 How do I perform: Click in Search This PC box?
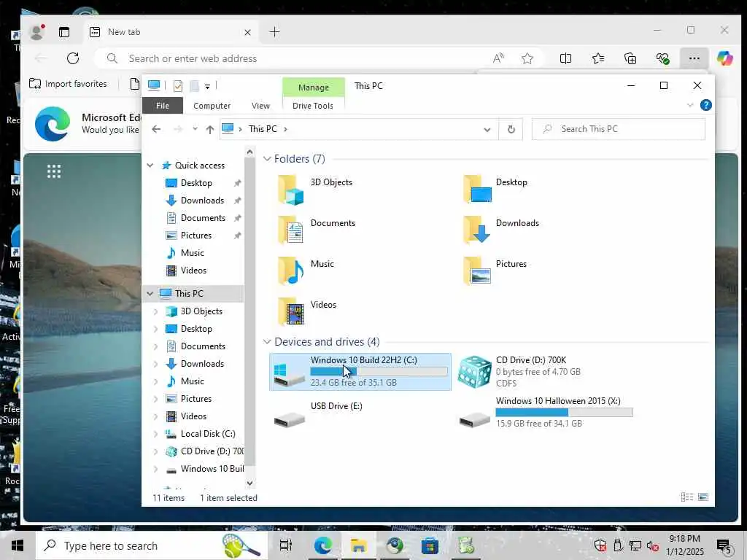pos(619,129)
